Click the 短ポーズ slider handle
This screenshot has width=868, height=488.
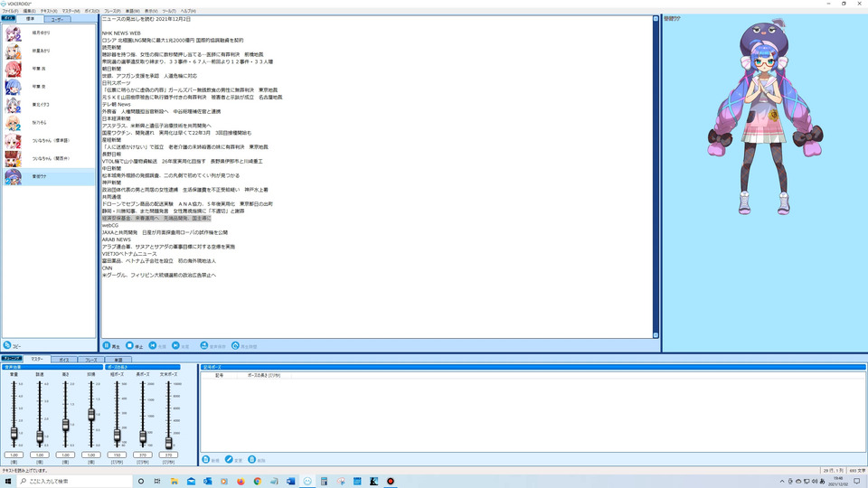tap(117, 436)
